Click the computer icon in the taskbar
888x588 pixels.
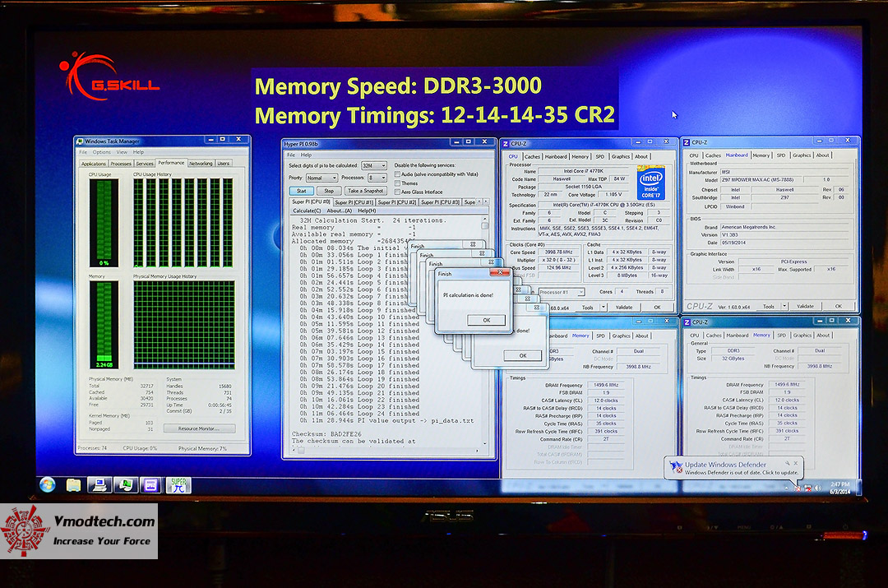[x=99, y=485]
